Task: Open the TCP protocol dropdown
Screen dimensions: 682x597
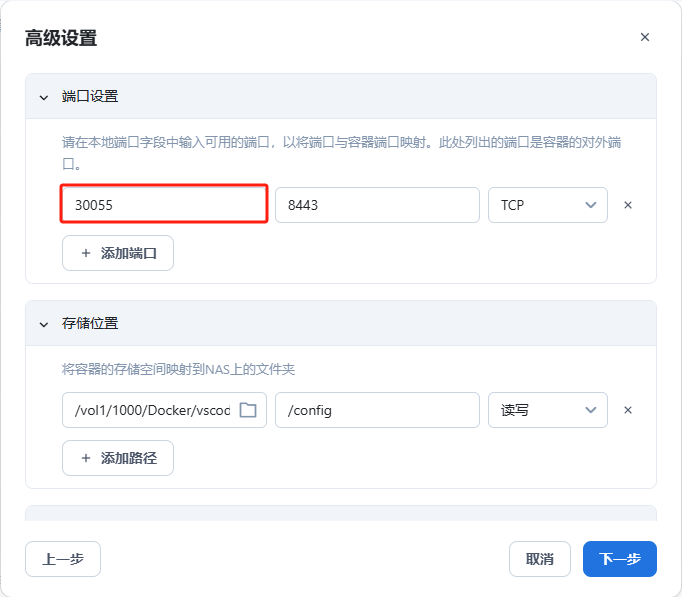Action: coord(548,205)
